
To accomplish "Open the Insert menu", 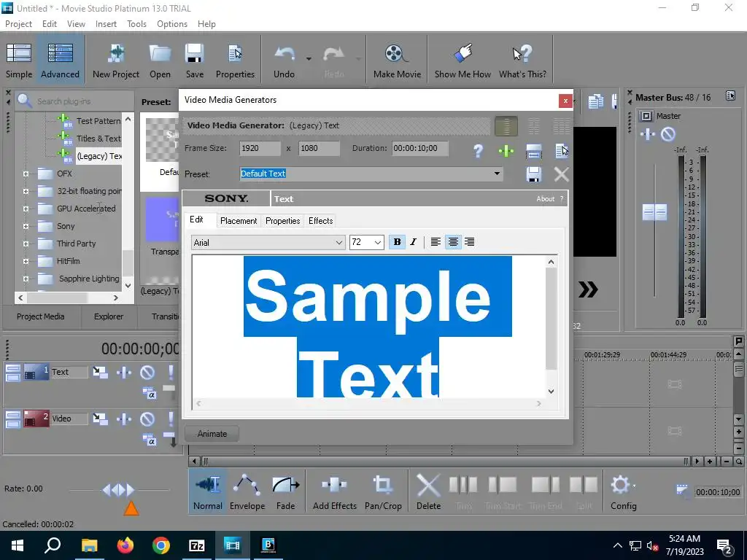I will click(106, 24).
